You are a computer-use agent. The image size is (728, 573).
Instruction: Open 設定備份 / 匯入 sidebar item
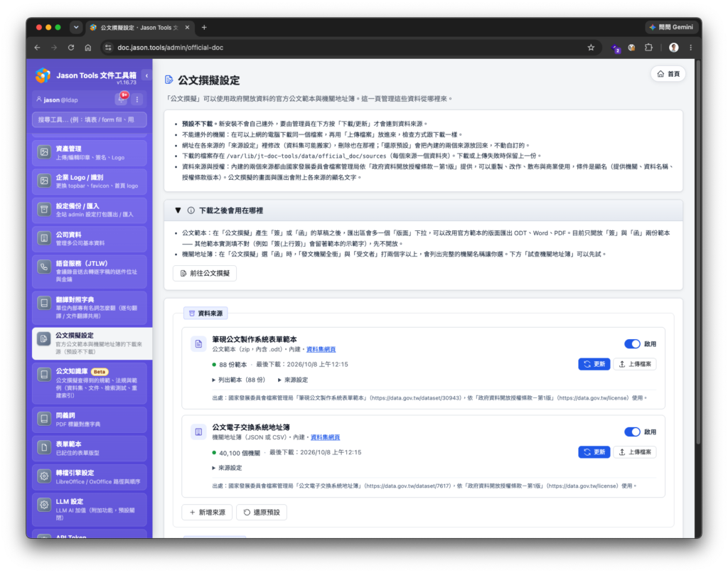[x=89, y=210]
